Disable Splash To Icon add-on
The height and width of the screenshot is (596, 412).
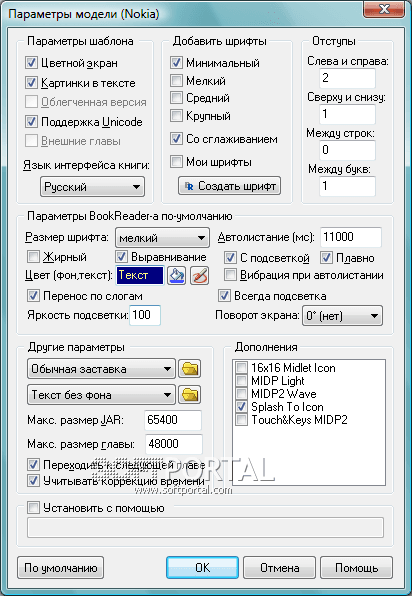241,406
